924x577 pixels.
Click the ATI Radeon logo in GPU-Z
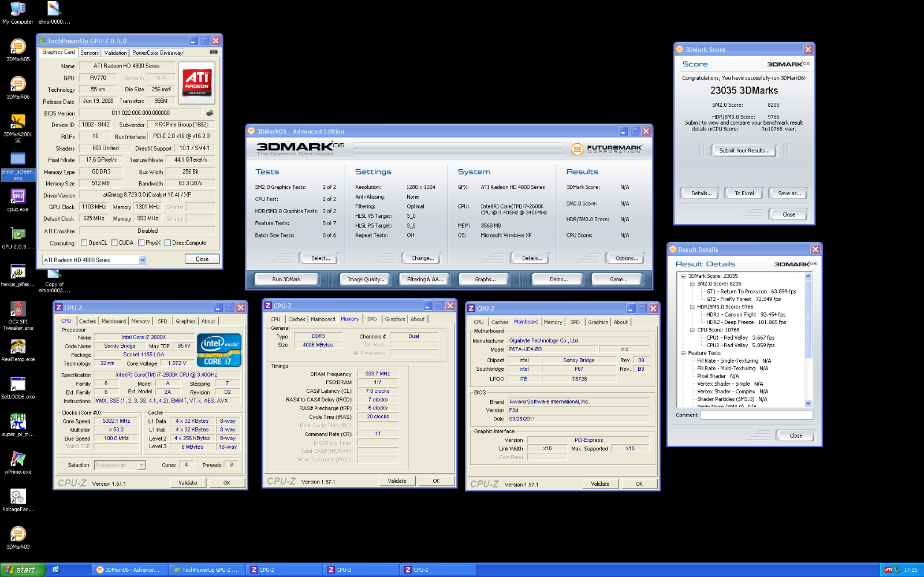click(198, 83)
